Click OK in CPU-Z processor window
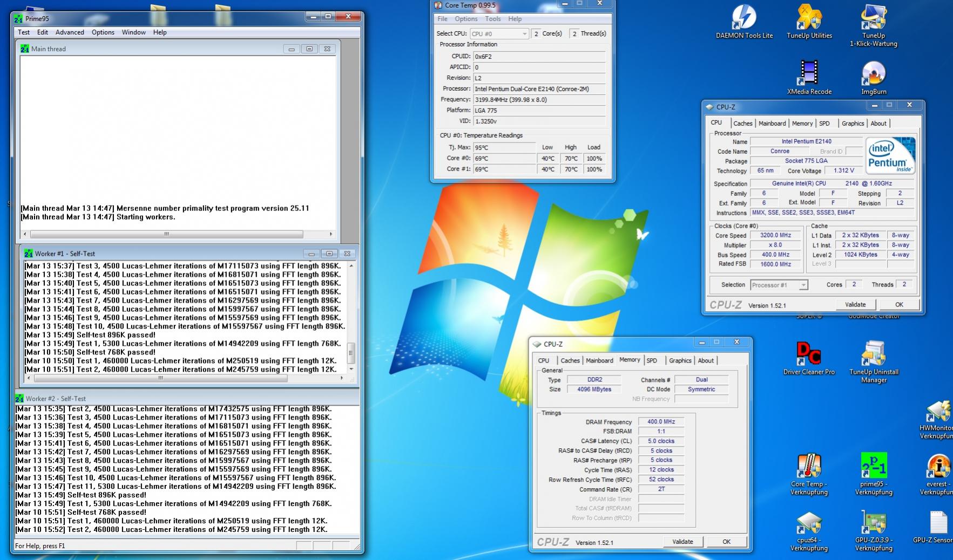 click(899, 305)
